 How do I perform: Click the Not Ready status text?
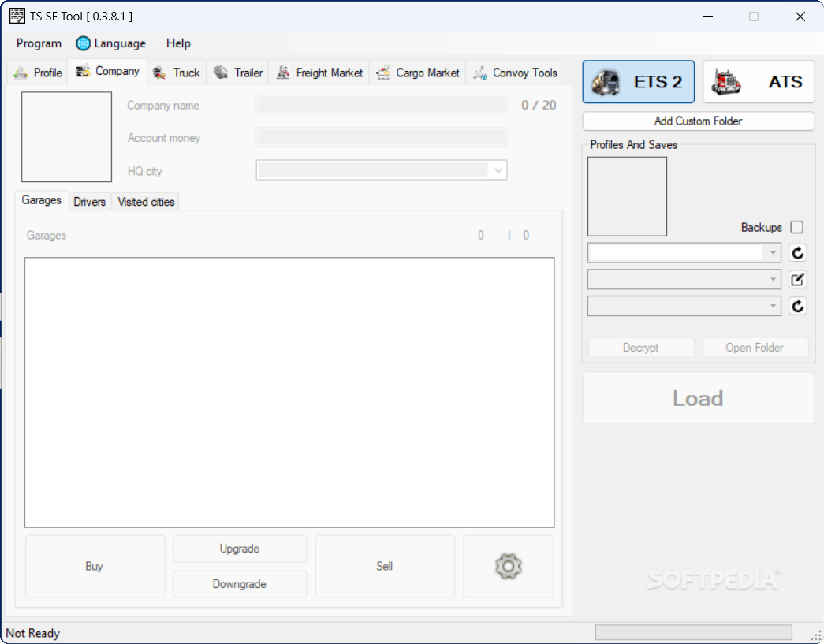[32, 633]
